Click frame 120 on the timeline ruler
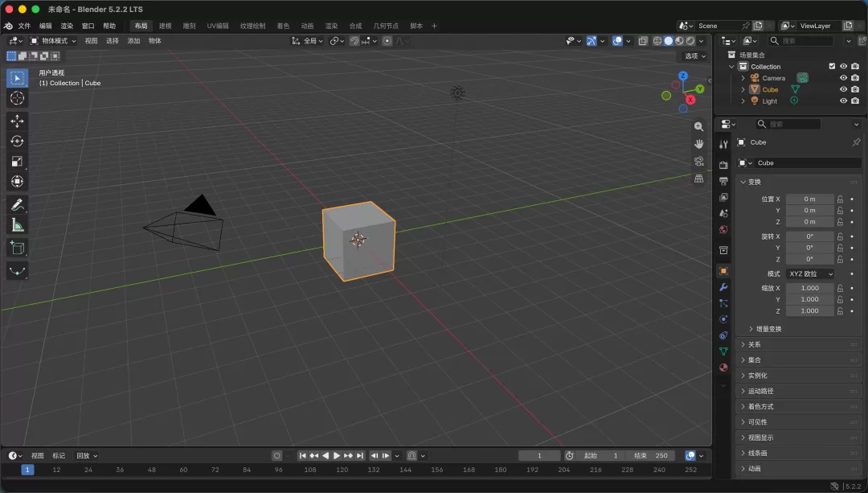The width and height of the screenshot is (868, 493). coord(342,470)
